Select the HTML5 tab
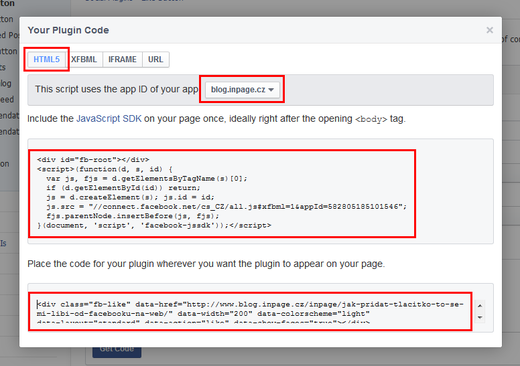 pos(46,59)
